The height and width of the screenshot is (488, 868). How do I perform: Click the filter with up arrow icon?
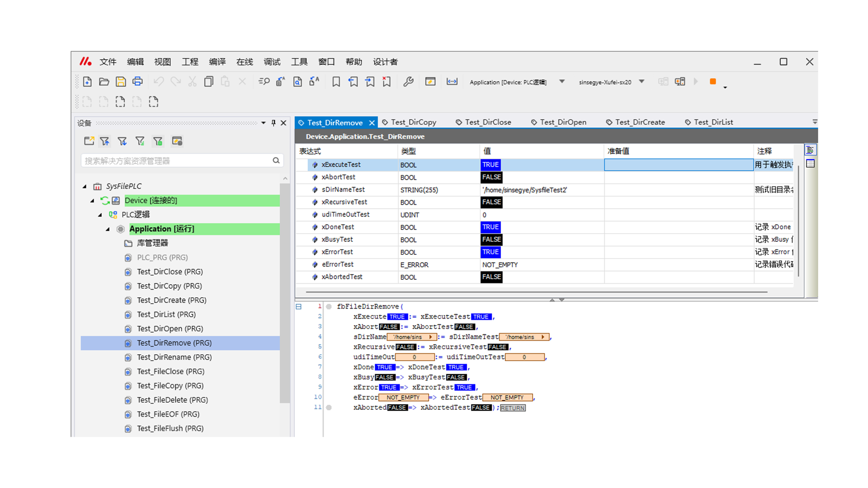pyautogui.click(x=105, y=141)
